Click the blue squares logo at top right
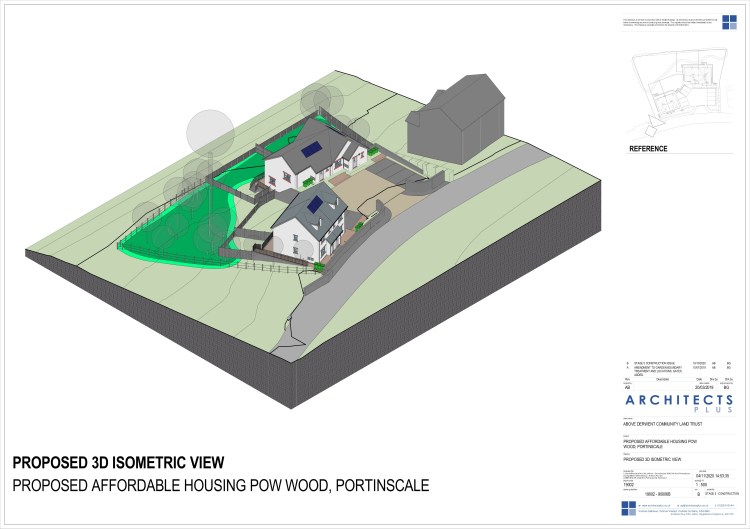 [729, 22]
